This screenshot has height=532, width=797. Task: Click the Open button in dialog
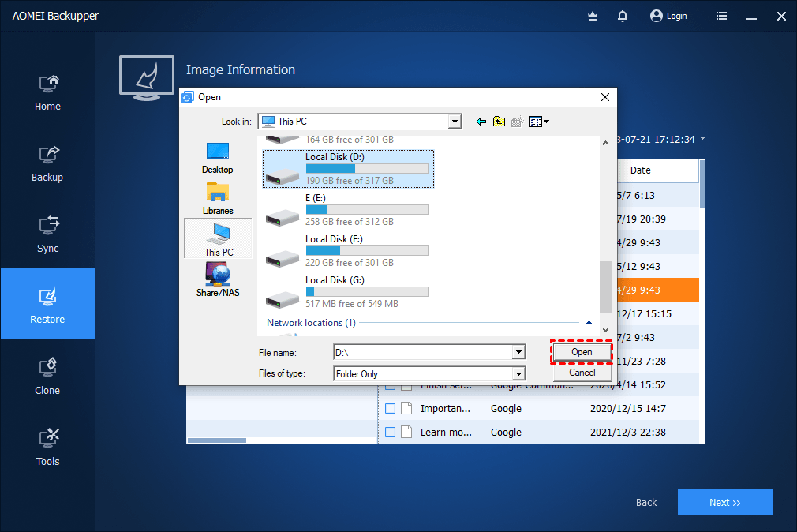[x=582, y=352]
